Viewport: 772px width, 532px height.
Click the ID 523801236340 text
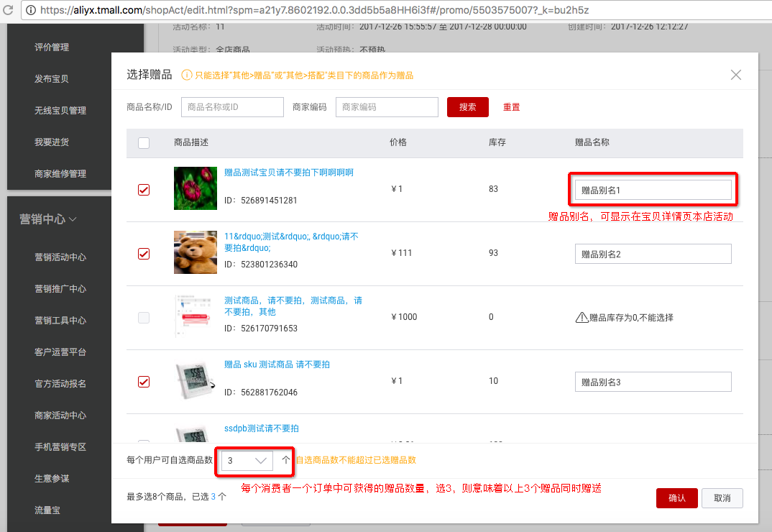[x=261, y=265]
